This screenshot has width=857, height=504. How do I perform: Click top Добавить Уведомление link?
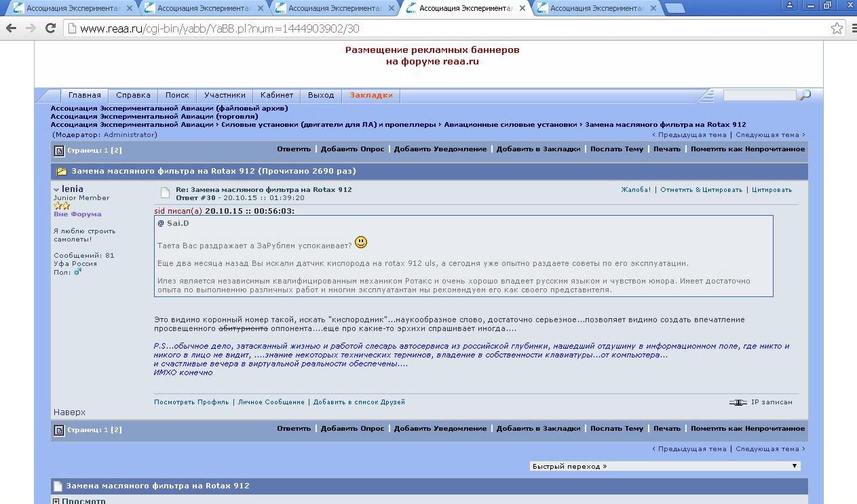point(440,149)
